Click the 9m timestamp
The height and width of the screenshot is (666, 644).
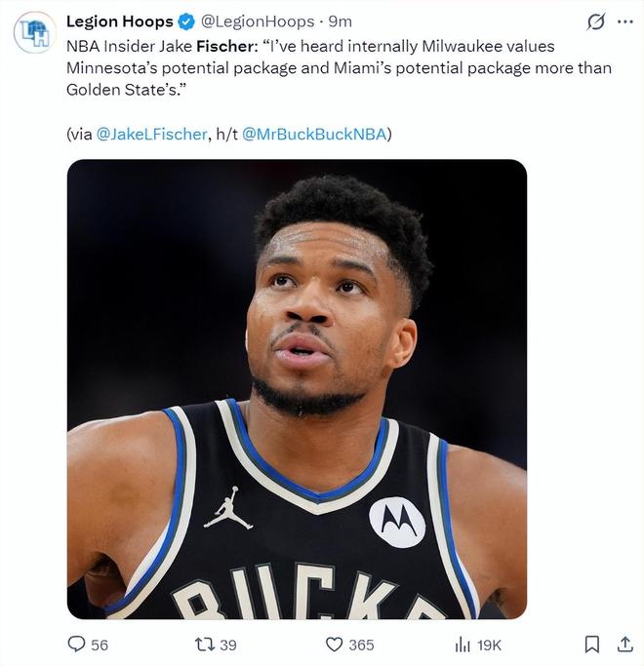click(341, 21)
